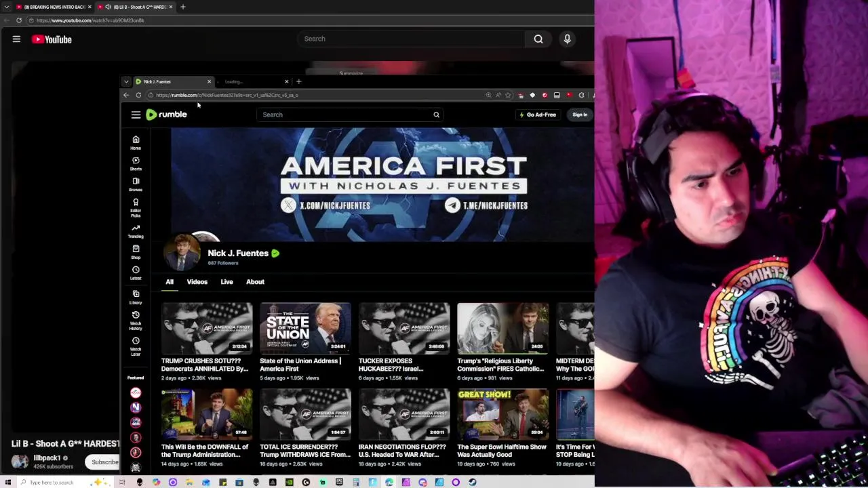Go back in the Rumble browser window
Image resolution: width=868 pixels, height=488 pixels.
tap(126, 95)
